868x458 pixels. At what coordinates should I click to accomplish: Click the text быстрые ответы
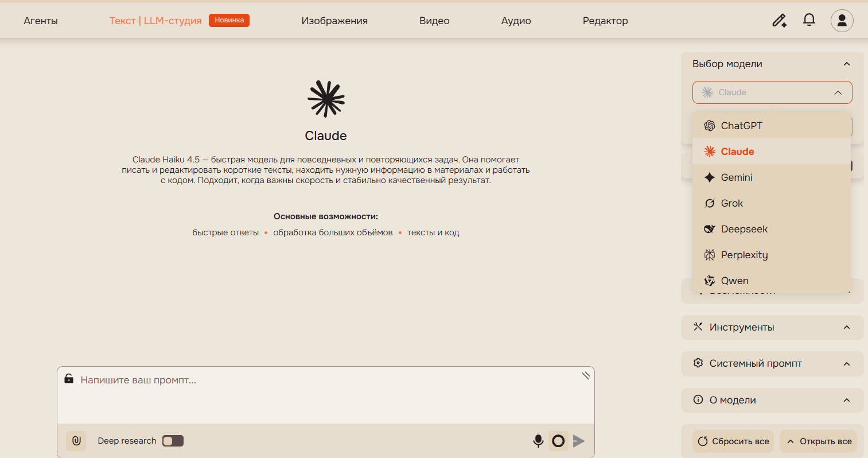[225, 232]
